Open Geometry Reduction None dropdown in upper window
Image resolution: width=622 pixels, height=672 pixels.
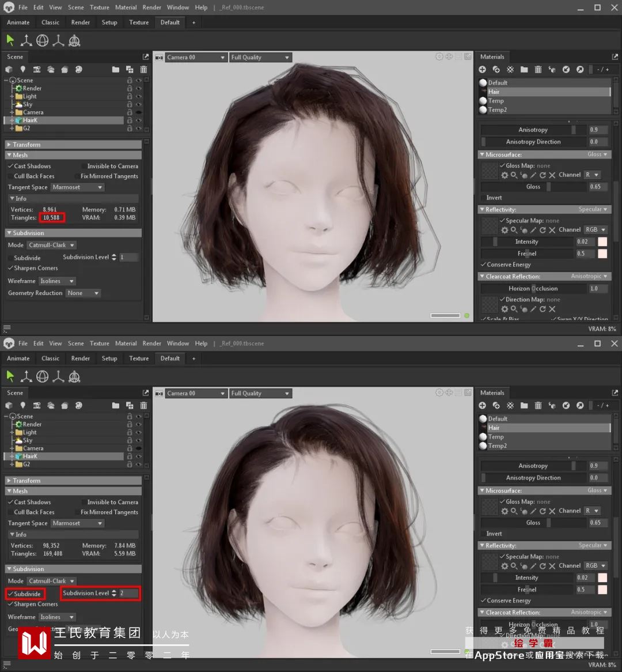[83, 293]
